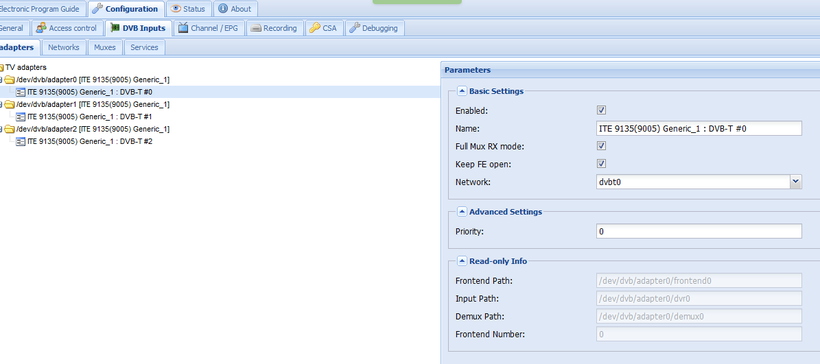Collapse the Advanced Settings section
This screenshot has height=364, width=820.
click(x=462, y=212)
